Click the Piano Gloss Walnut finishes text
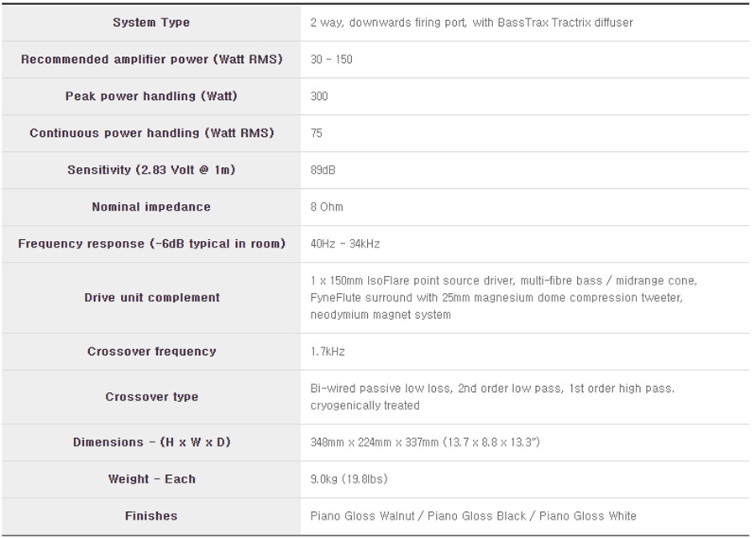The height and width of the screenshot is (538, 756). [363, 516]
